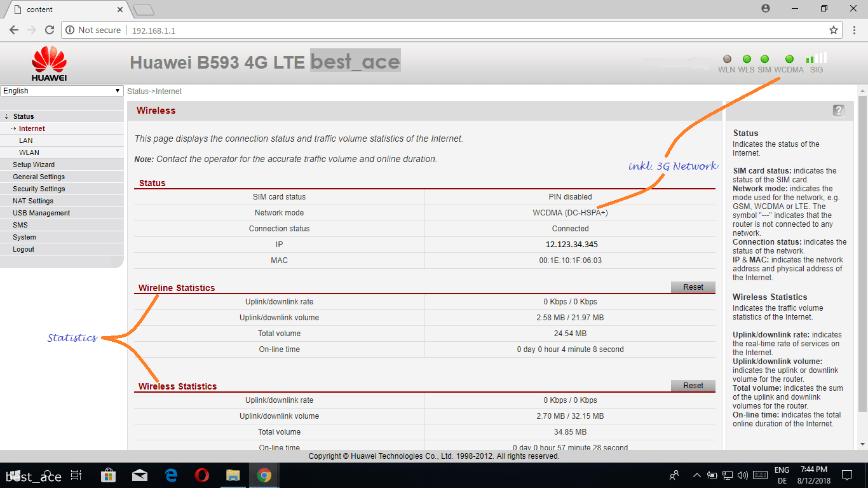Click the browser back arrow

14,30
